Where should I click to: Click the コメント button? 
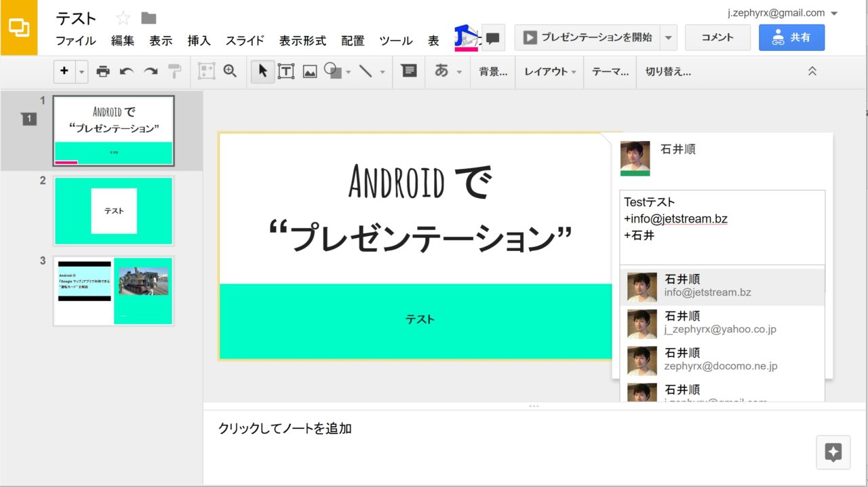(x=717, y=38)
